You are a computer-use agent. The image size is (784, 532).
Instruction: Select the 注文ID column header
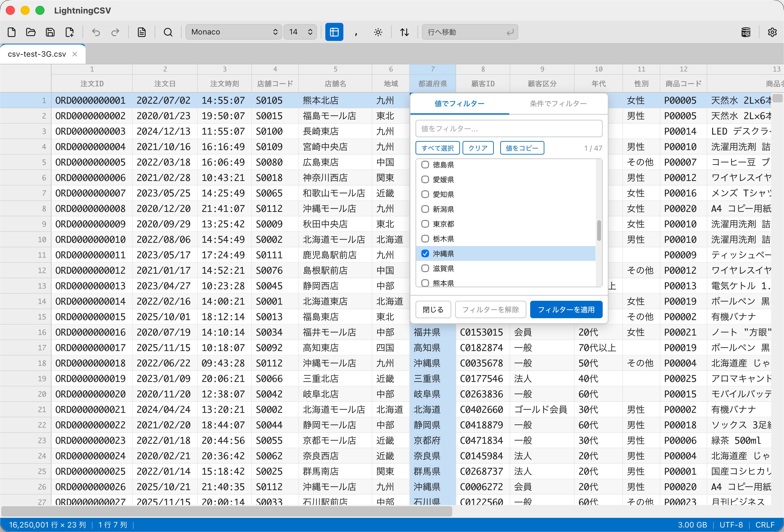(x=92, y=84)
